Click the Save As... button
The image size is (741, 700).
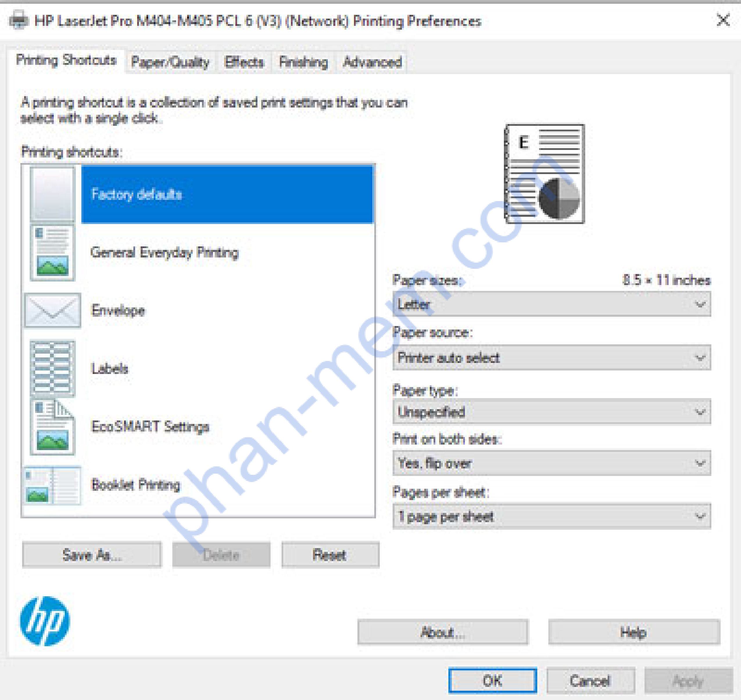tap(92, 555)
